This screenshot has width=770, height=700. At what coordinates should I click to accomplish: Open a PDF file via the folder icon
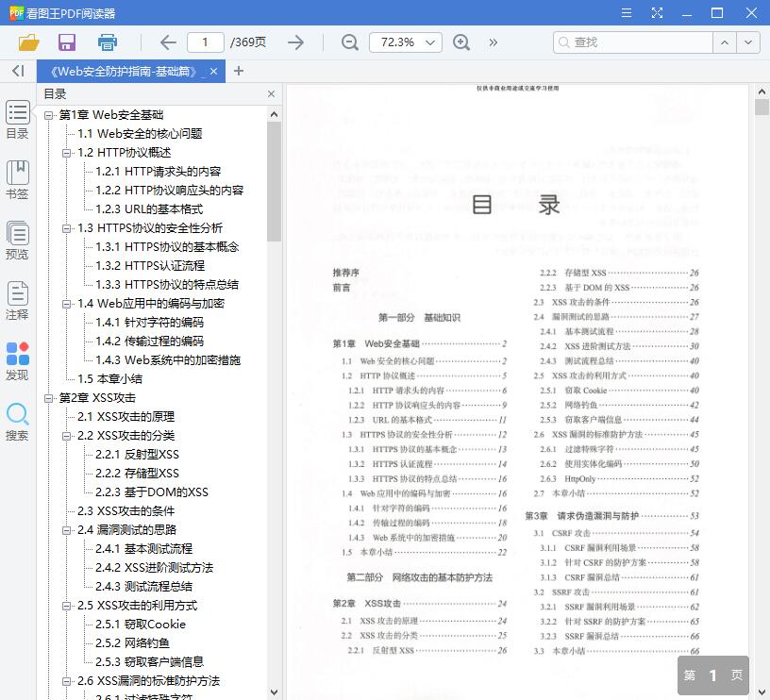(x=27, y=42)
